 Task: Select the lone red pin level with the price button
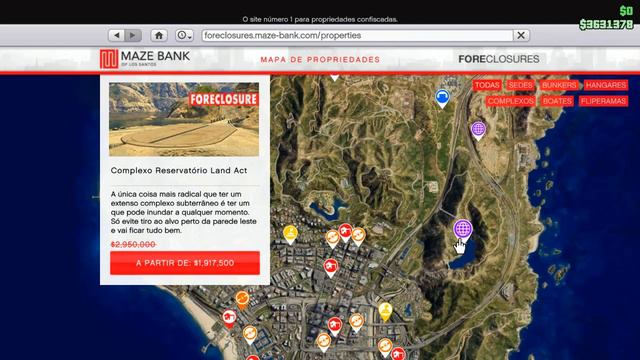pyautogui.click(x=331, y=268)
